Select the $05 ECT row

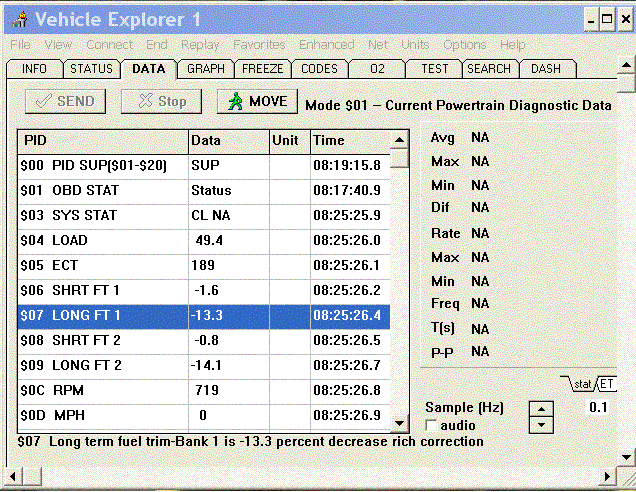(100, 265)
